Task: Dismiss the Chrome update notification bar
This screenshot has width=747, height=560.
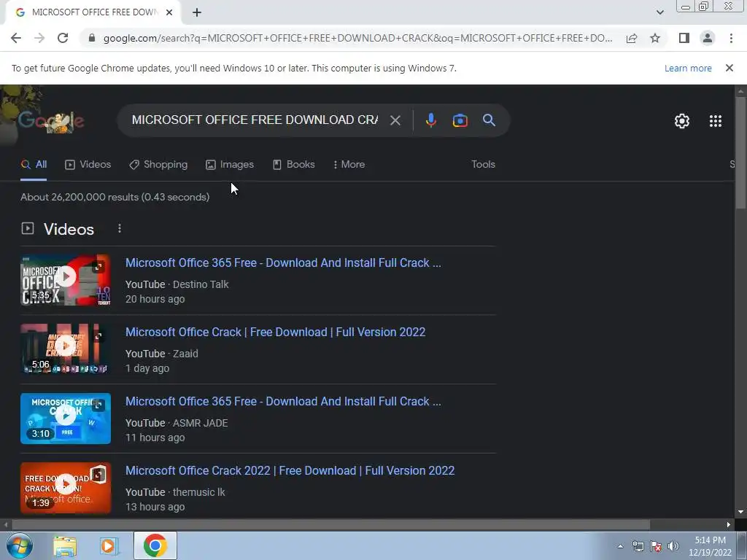Action: click(729, 68)
